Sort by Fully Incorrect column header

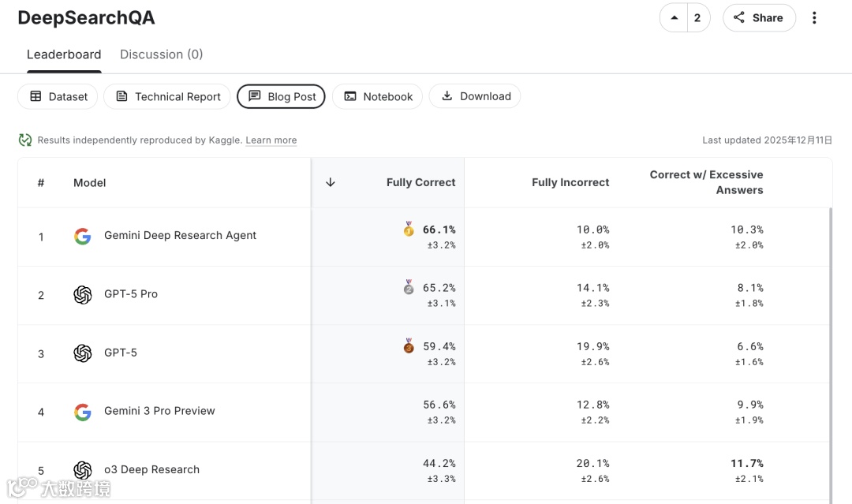click(x=570, y=182)
